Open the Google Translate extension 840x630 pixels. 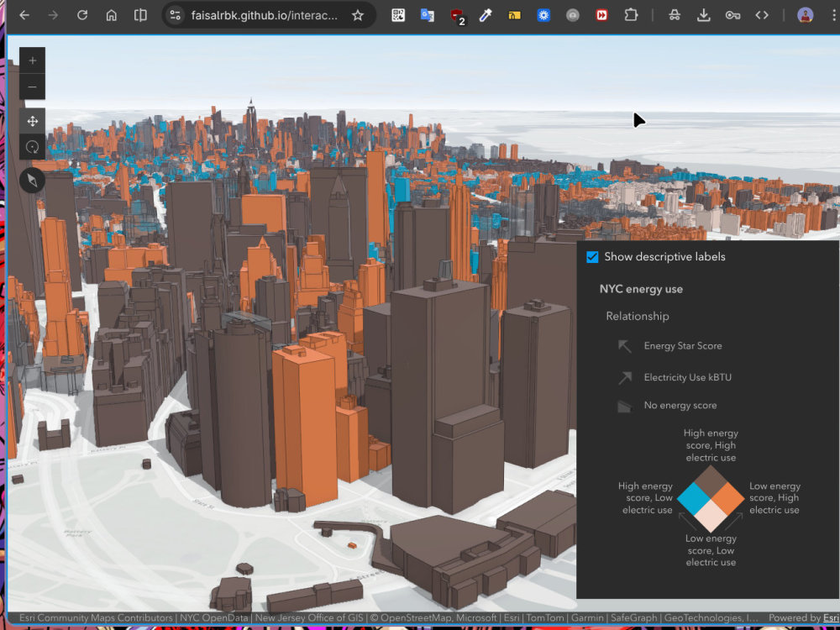tap(427, 15)
